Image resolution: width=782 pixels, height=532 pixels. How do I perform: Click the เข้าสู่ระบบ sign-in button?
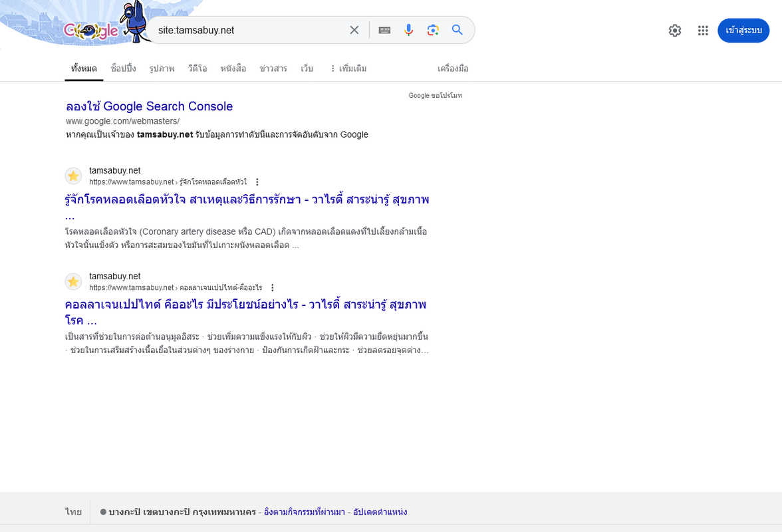coord(743,31)
